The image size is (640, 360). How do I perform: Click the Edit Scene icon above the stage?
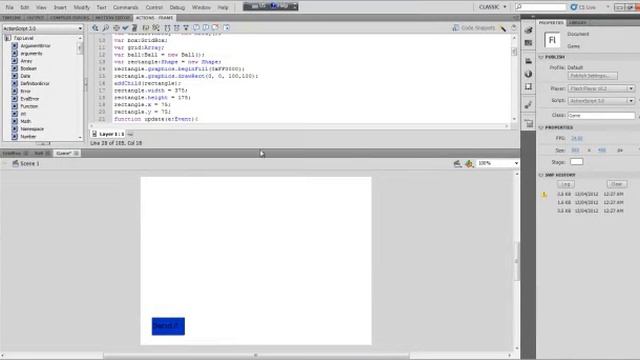[458, 164]
